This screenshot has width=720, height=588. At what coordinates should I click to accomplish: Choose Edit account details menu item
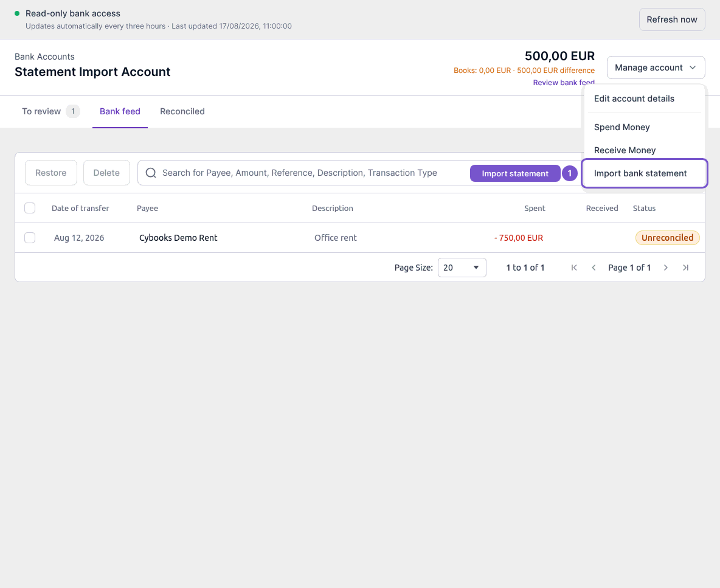643,99
